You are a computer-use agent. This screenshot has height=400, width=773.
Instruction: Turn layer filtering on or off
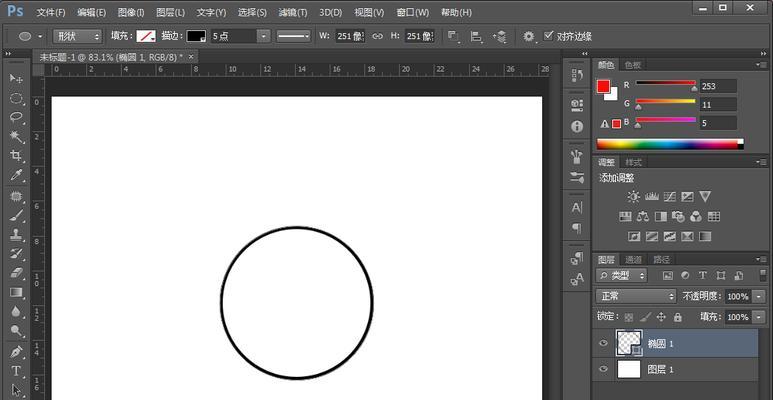[x=763, y=275]
